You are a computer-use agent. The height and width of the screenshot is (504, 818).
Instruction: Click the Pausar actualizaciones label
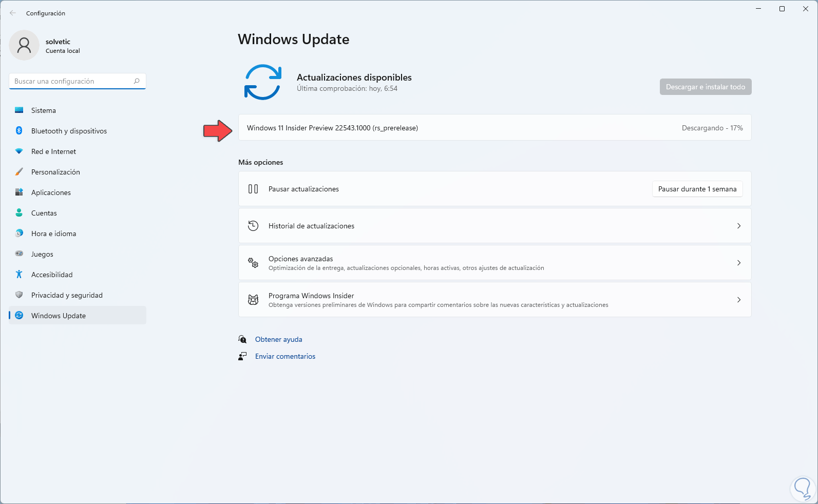[303, 189]
